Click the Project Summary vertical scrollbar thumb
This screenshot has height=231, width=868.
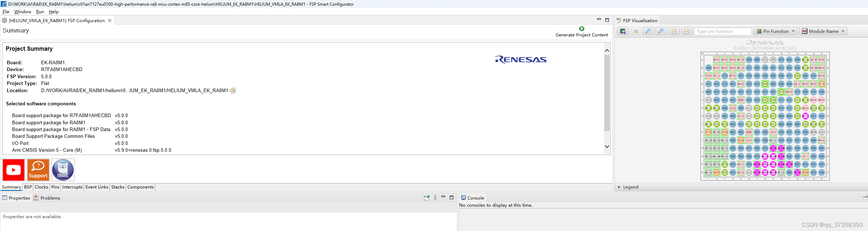[607, 93]
